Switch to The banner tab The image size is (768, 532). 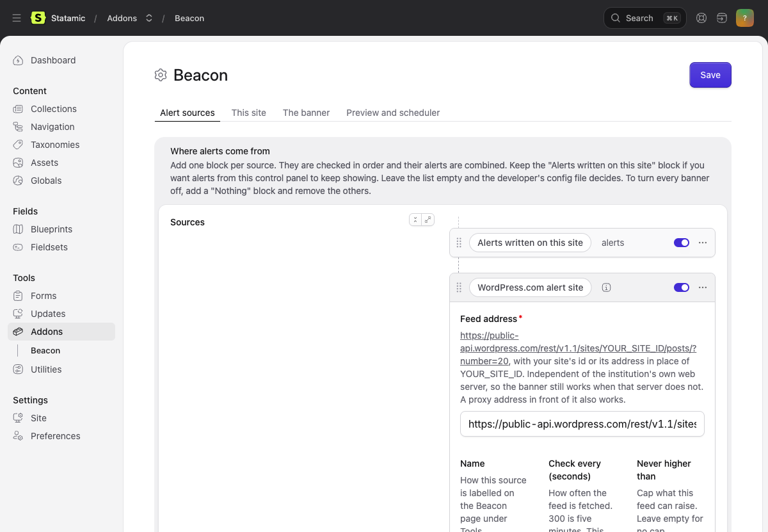coord(306,113)
